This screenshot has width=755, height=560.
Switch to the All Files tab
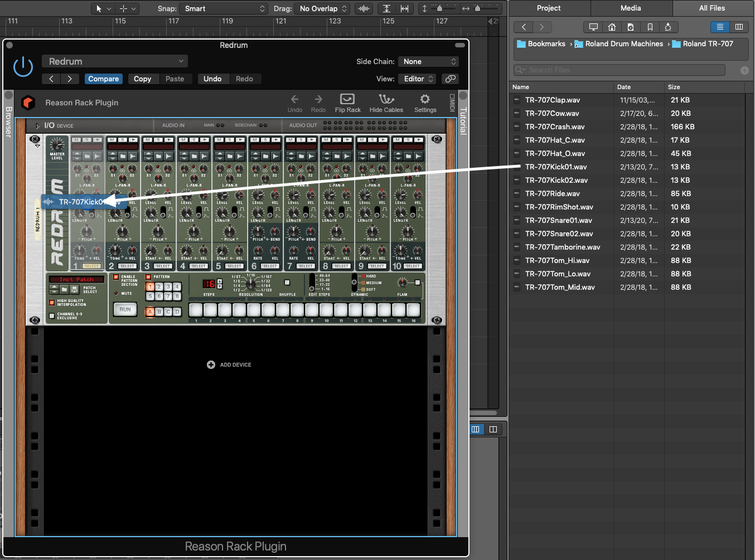[712, 8]
